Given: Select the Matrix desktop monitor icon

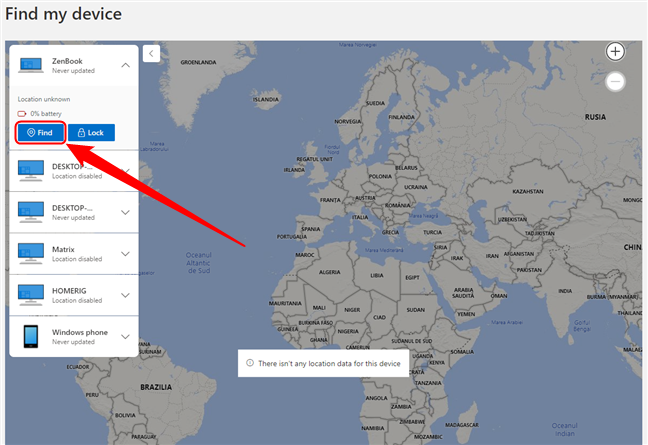Looking at the screenshot, I should (31, 253).
